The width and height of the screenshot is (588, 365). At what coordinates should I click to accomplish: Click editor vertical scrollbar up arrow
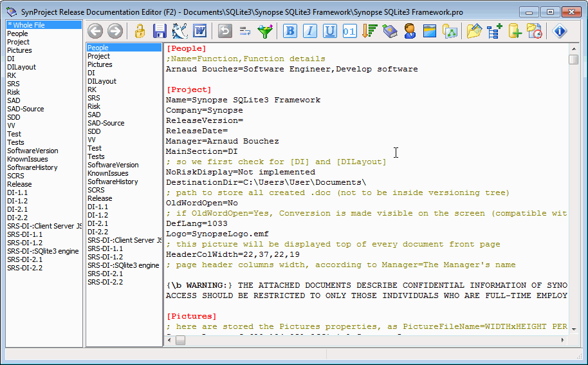[x=574, y=49]
